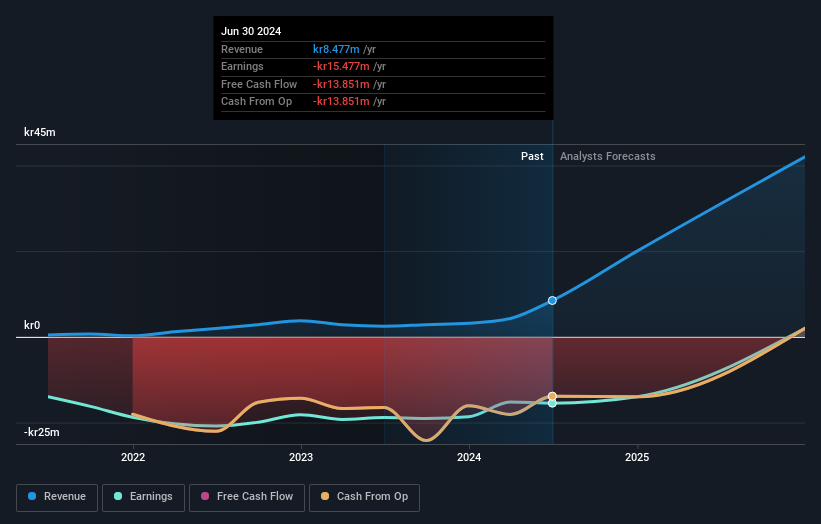Screen dimensions: 821x524
Task: Toggle the Revenue legend series
Action: [57, 497]
